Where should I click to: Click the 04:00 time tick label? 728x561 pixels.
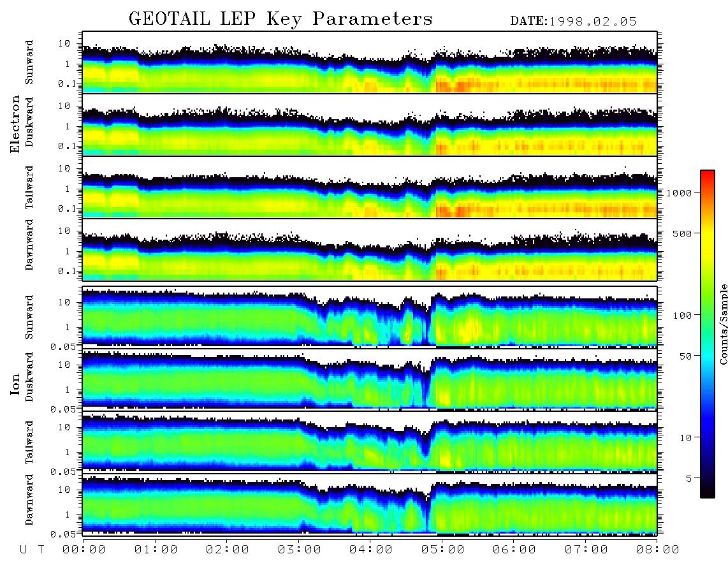click(371, 550)
